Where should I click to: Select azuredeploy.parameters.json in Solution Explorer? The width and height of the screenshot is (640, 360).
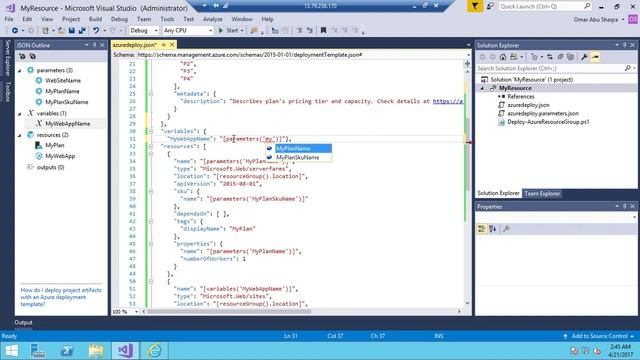coord(543,113)
